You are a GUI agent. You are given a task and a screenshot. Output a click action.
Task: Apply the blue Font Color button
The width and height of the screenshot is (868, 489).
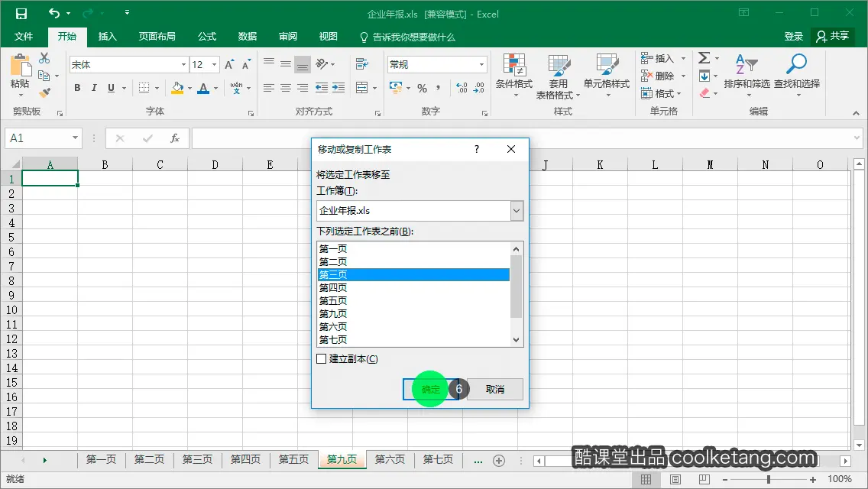tap(203, 88)
